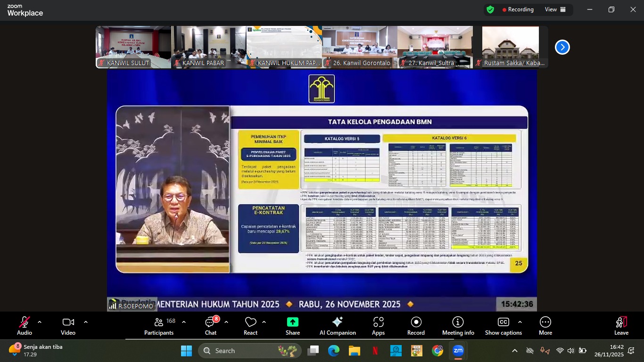Open the Chat panel

click(210, 326)
